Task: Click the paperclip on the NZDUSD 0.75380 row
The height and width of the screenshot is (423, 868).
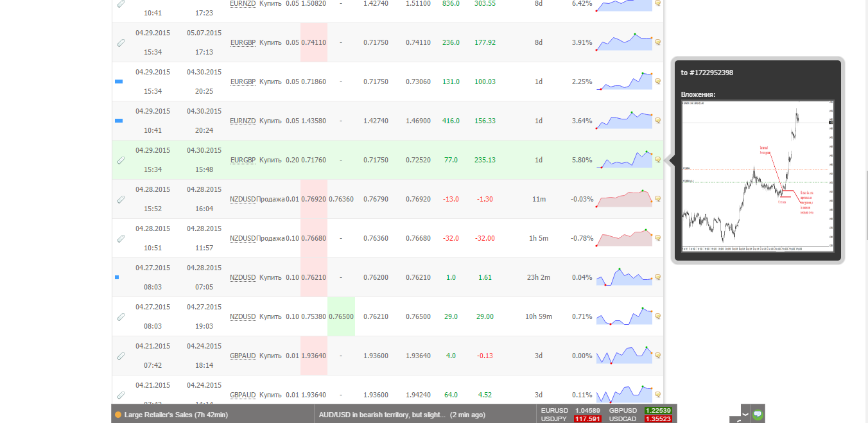Action: [x=120, y=317]
